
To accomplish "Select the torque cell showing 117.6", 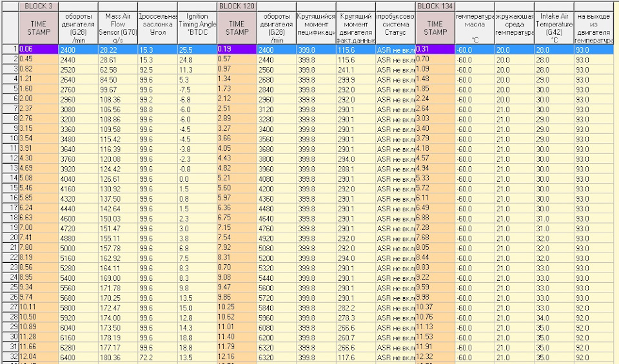I will [355, 358].
